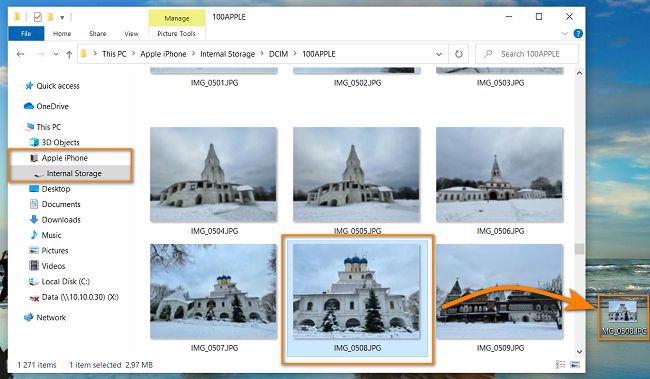Viewport: 650px width, 379px height.
Task: Click the Help question mark icon
Action: [578, 34]
